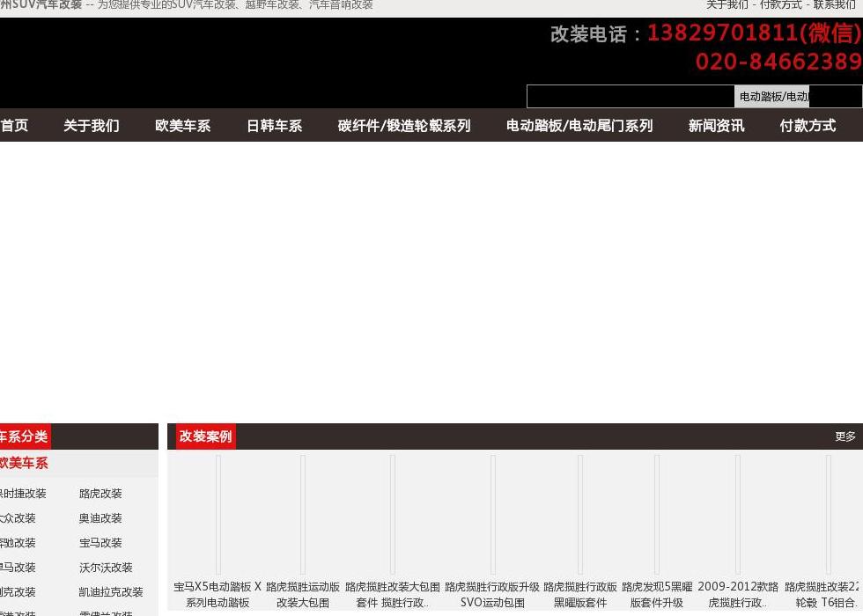Select 欧美车系 in the sidebar category list

pos(24,463)
